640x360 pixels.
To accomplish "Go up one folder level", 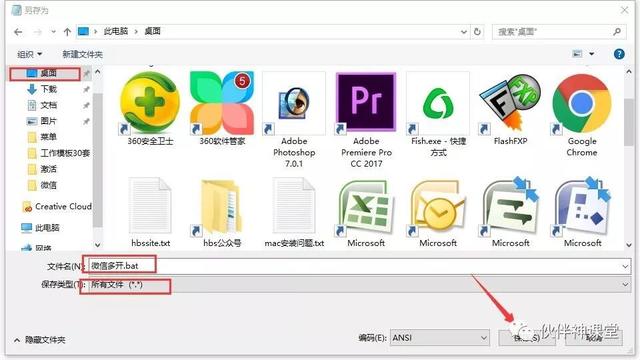I will tap(67, 32).
